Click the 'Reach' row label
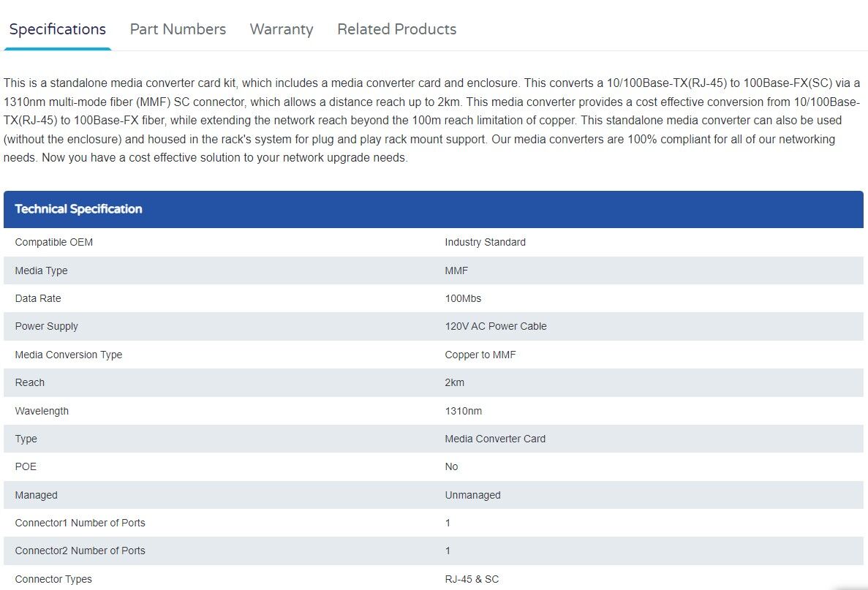 pyautogui.click(x=30, y=382)
